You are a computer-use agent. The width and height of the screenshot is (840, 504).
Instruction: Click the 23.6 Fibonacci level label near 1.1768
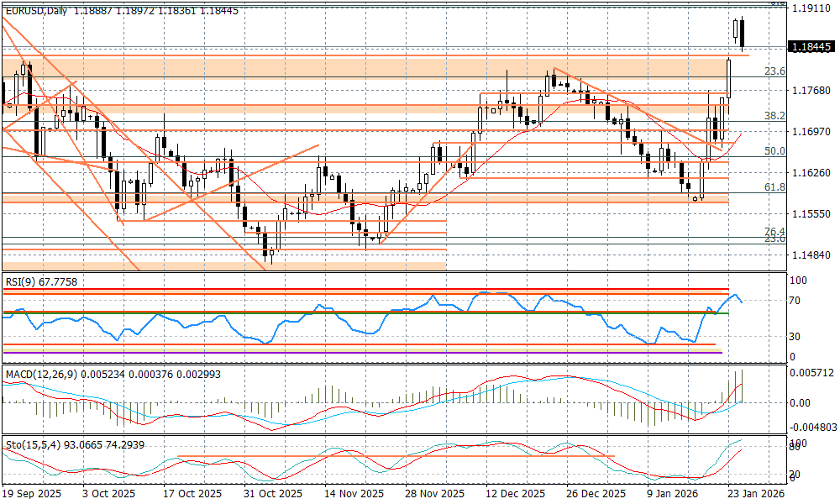click(x=774, y=72)
